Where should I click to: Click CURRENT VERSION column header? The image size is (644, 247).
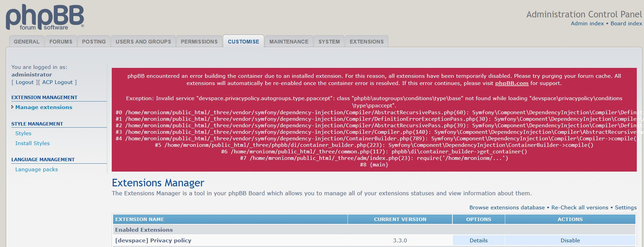click(x=400, y=219)
